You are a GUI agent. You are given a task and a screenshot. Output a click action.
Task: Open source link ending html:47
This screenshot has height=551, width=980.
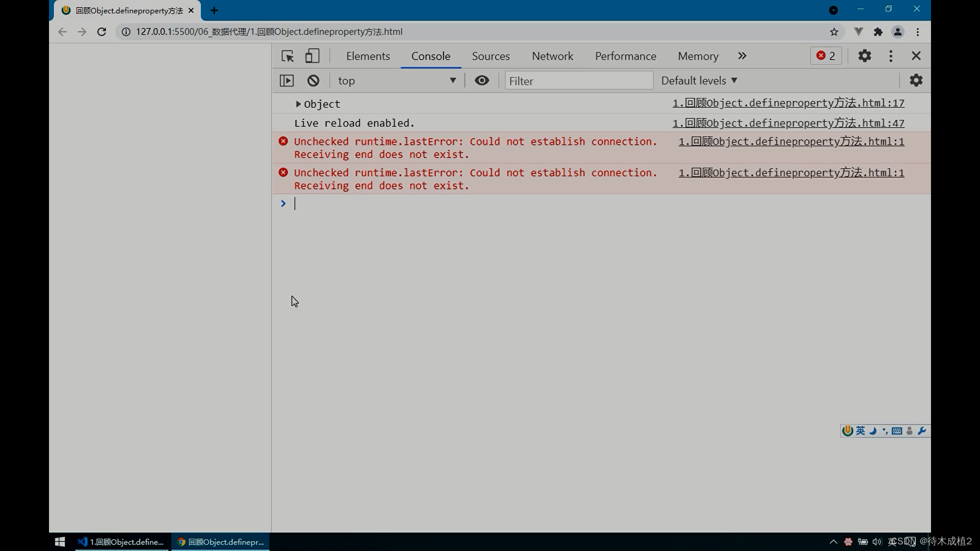pyautogui.click(x=788, y=123)
